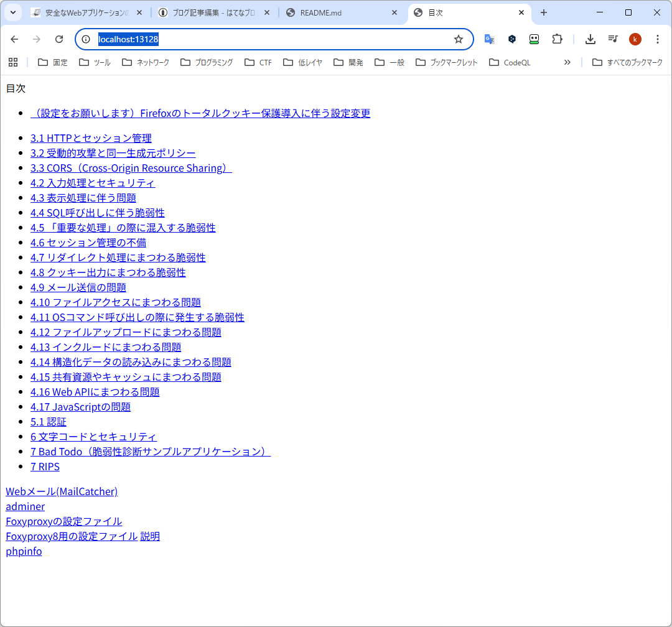The image size is (672, 627).
Task: Open link 4.10 ファイルアクセスにまつわる問題
Action: point(115,302)
